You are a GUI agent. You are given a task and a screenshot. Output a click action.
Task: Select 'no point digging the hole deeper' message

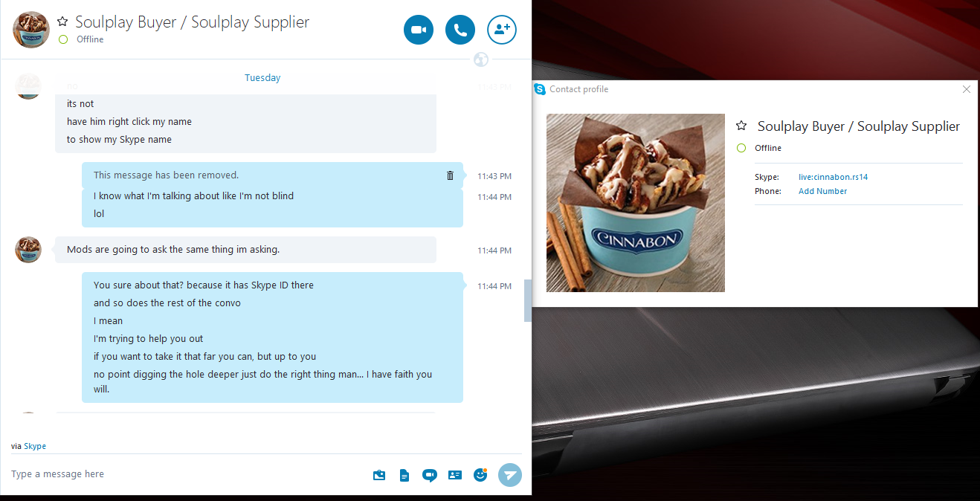(262, 381)
